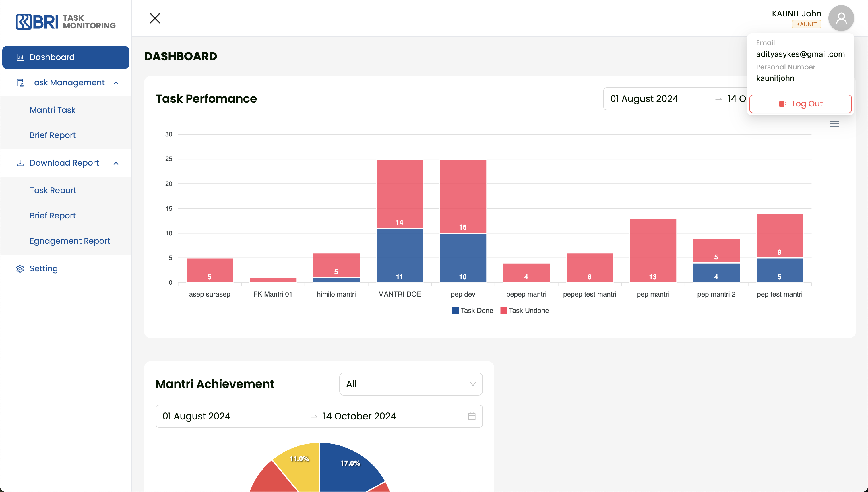Set Mantri Achievement end date 14 October 2024

[359, 416]
